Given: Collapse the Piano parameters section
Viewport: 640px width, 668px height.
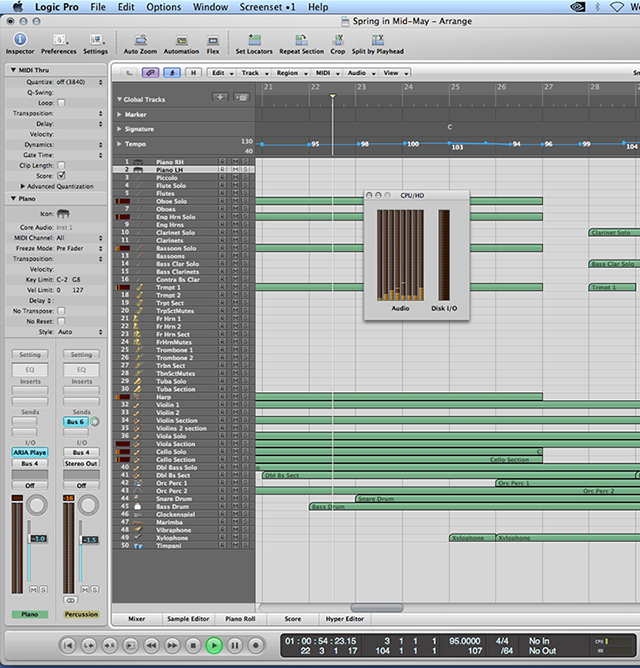Looking at the screenshot, I should [13, 199].
